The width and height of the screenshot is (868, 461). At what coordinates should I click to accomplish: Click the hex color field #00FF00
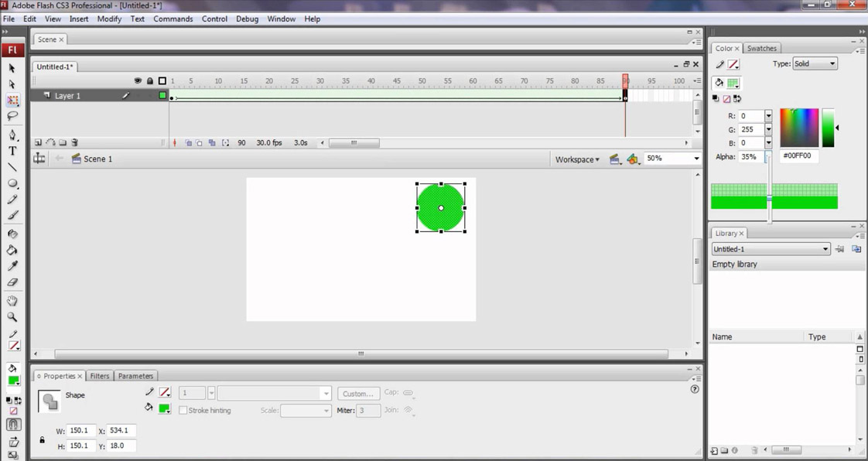point(801,156)
